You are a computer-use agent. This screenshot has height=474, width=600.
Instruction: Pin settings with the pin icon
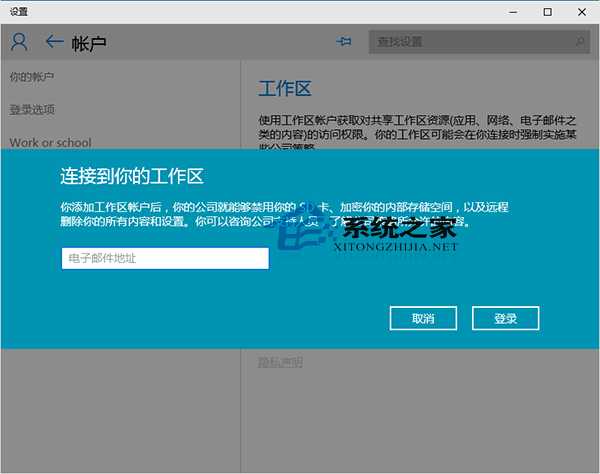pyautogui.click(x=344, y=41)
